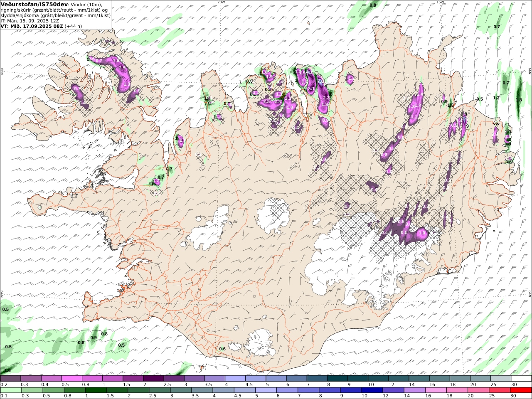
Task: Pick the pink-red 25 rain legend swatch
Action: click(500, 390)
